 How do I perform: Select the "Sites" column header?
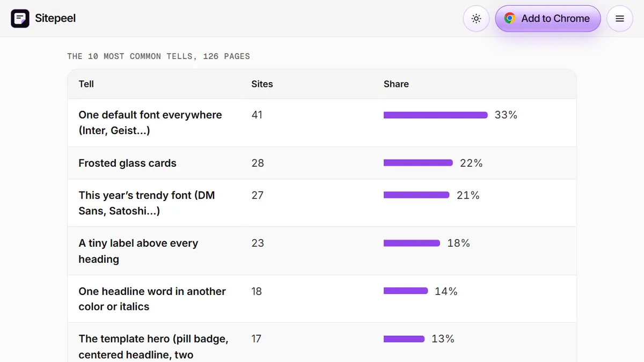click(262, 84)
